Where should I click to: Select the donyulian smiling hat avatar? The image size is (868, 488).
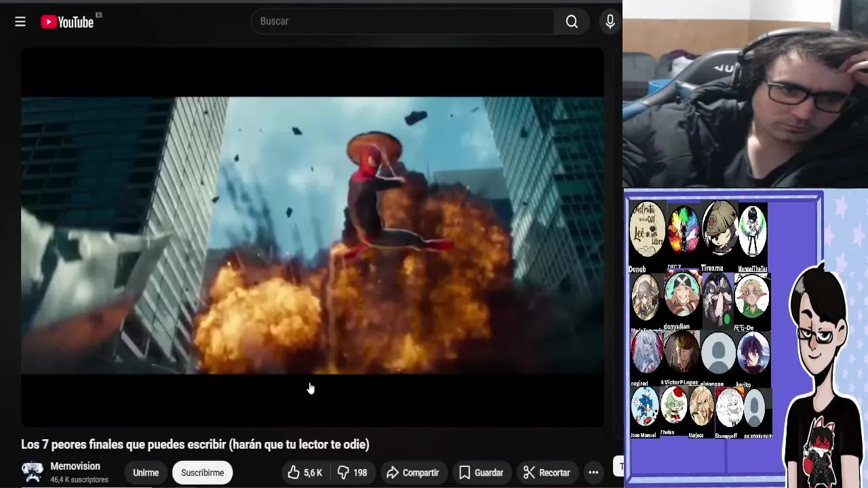682,296
